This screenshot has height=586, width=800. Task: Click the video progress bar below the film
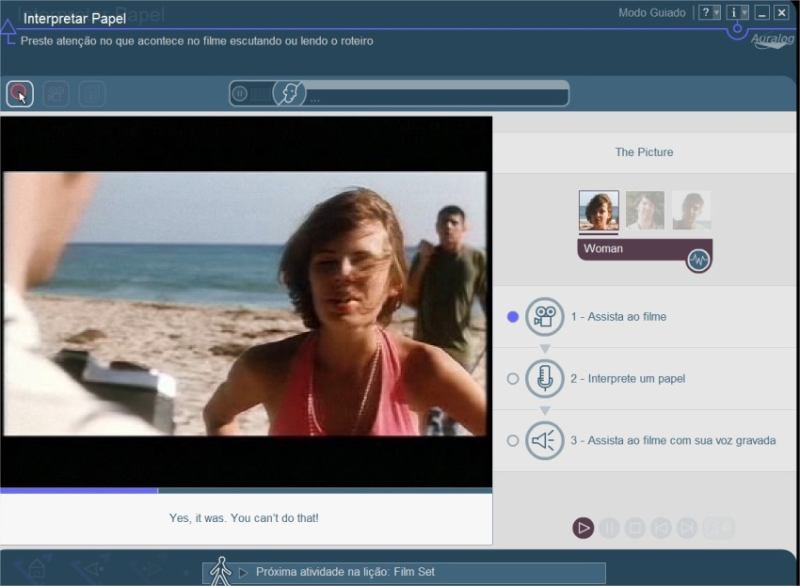[x=246, y=491]
